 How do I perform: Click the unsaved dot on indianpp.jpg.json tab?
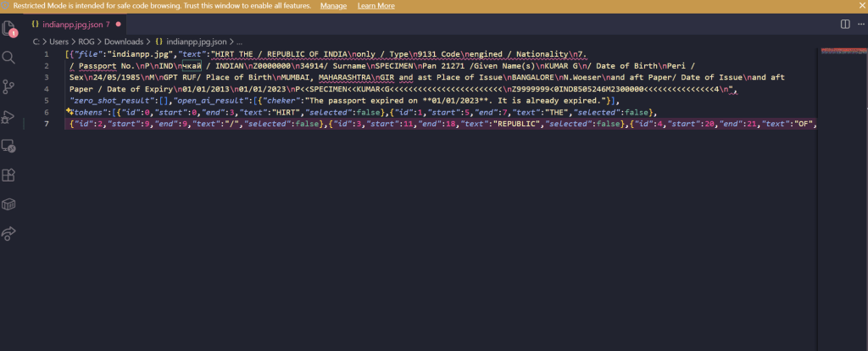pyautogui.click(x=118, y=25)
